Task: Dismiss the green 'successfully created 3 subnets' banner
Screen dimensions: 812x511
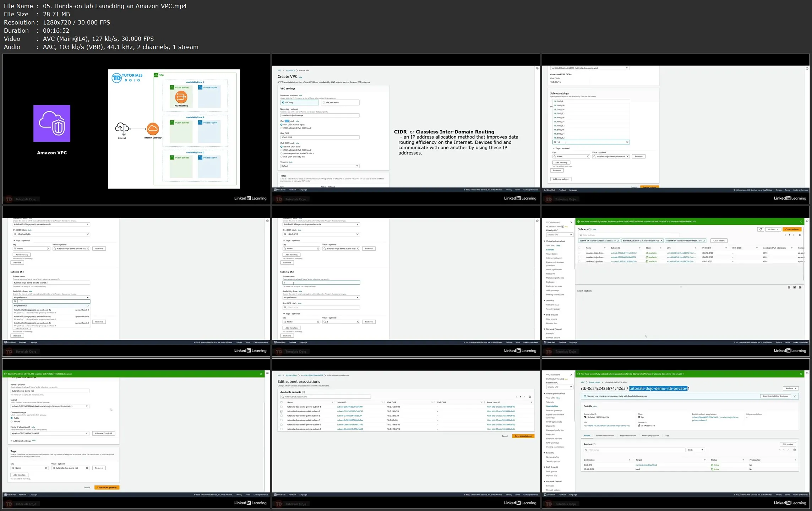Action: [x=801, y=222]
